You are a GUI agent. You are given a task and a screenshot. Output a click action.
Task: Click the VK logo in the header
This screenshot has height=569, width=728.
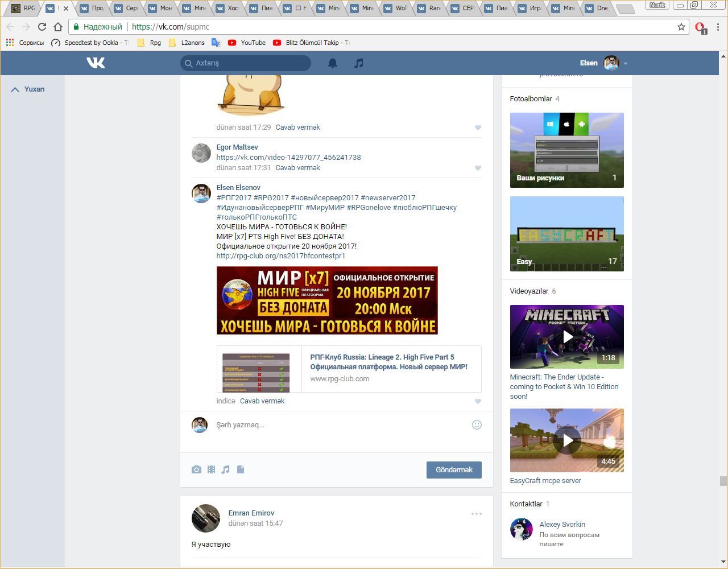pyautogui.click(x=96, y=63)
